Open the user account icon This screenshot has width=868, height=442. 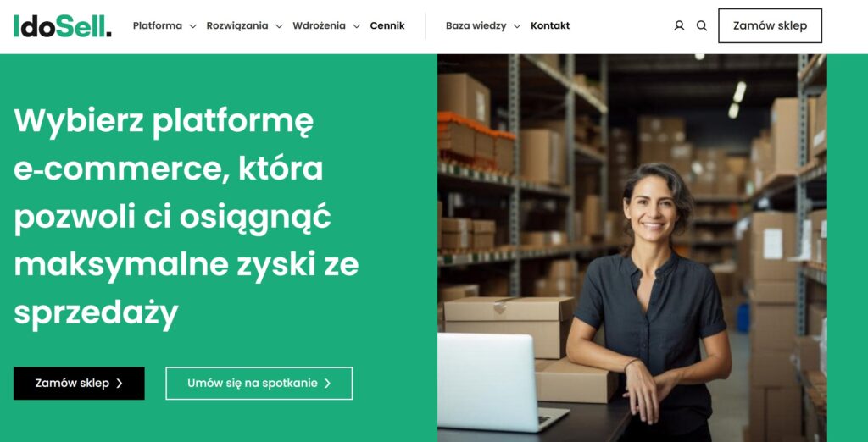point(679,25)
